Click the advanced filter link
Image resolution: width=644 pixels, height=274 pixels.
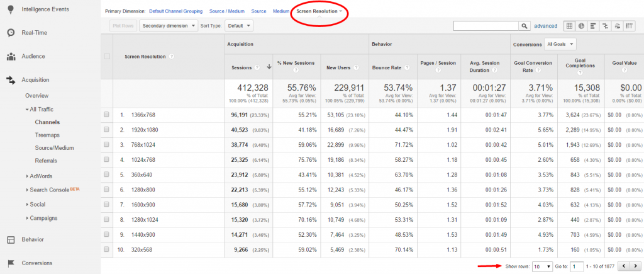coord(545,26)
